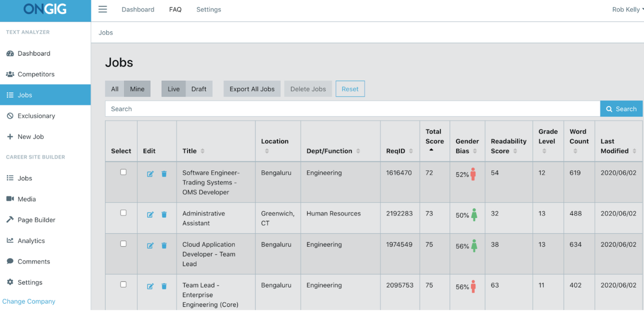Click the New Job plus icon

coord(9,137)
